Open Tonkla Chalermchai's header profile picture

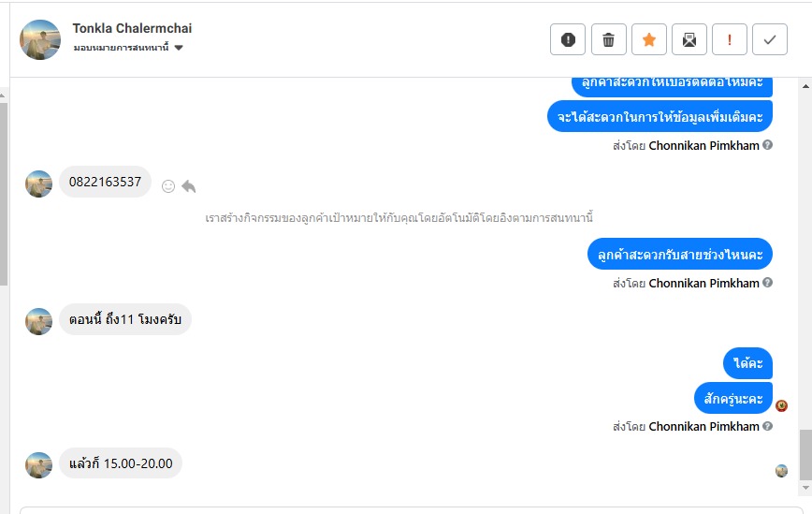pyautogui.click(x=40, y=39)
